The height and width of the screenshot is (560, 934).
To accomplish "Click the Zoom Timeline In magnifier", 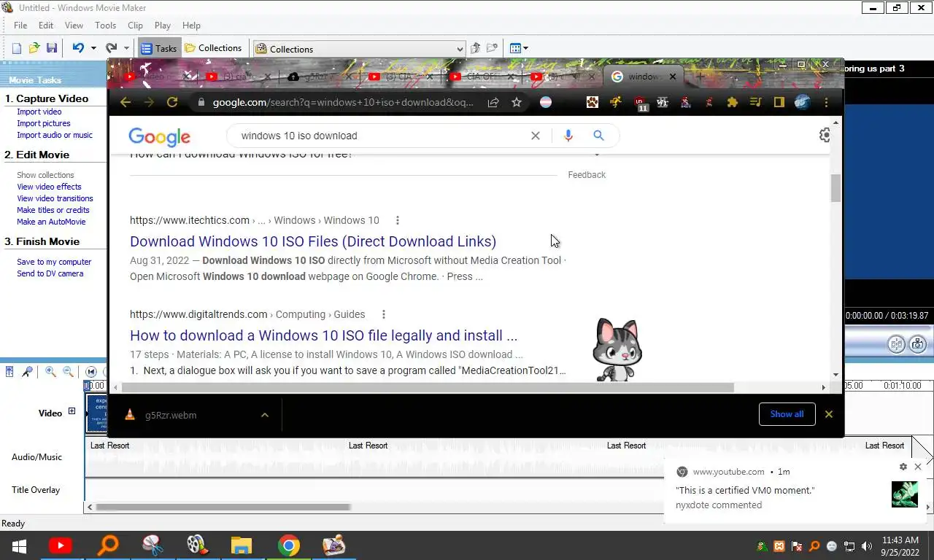I will (50, 372).
